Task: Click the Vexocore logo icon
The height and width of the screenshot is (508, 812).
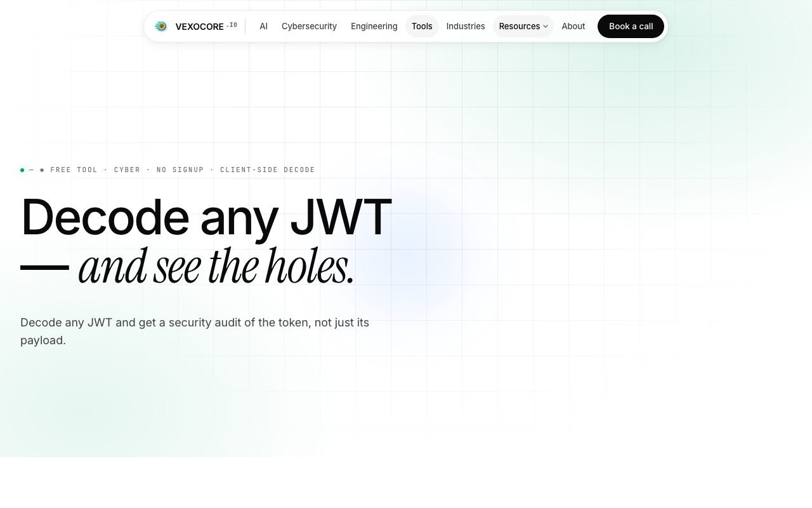Action: [x=161, y=26]
